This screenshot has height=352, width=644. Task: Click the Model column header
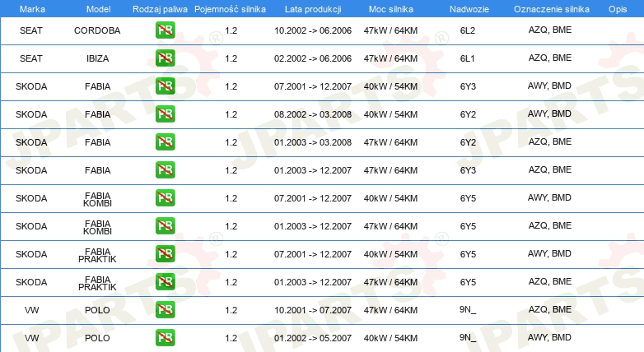pyautogui.click(x=99, y=9)
